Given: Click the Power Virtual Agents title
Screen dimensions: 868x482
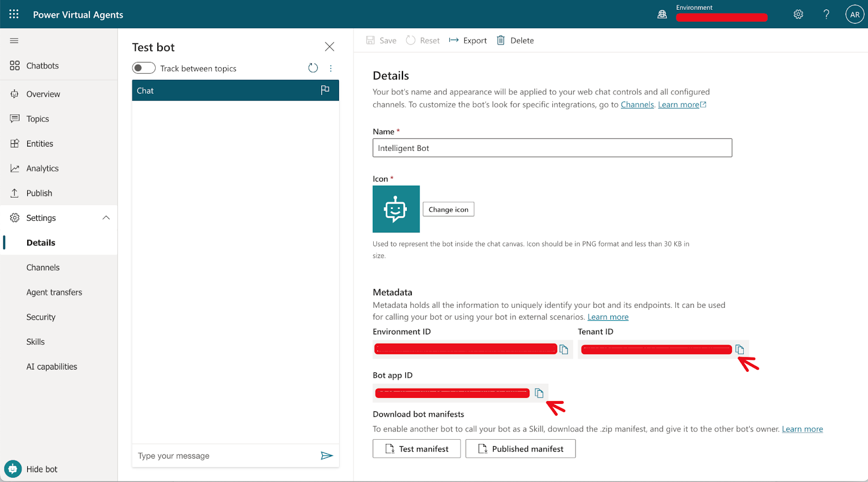Looking at the screenshot, I should (78, 15).
